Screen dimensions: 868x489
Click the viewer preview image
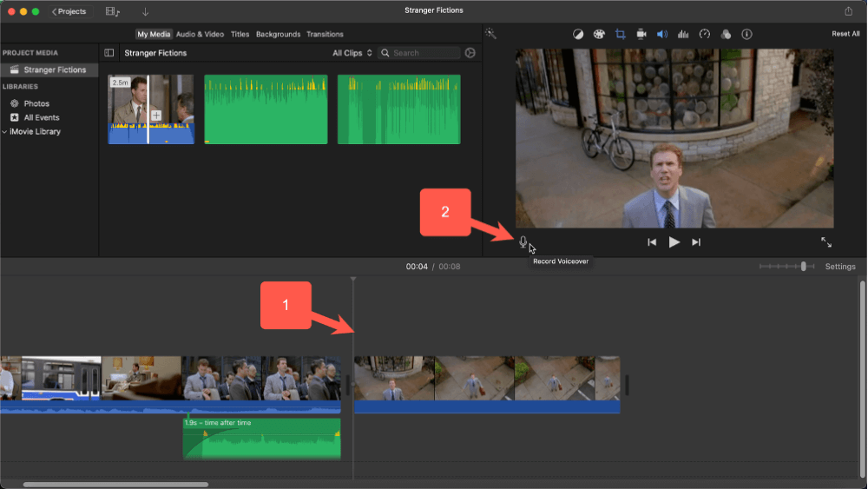pos(674,138)
